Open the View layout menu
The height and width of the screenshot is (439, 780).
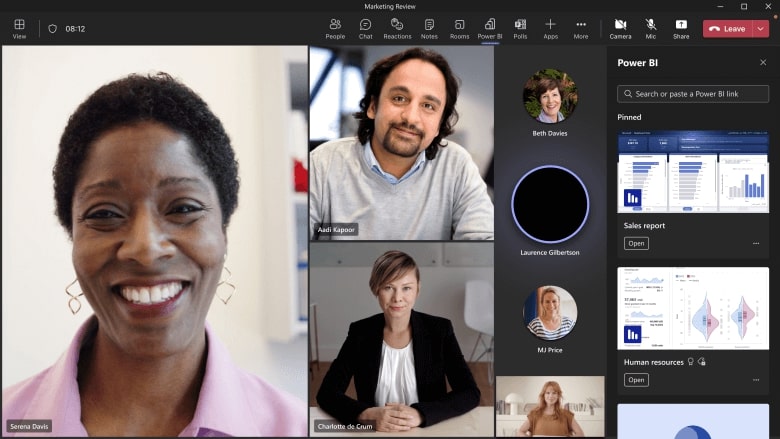coord(19,28)
